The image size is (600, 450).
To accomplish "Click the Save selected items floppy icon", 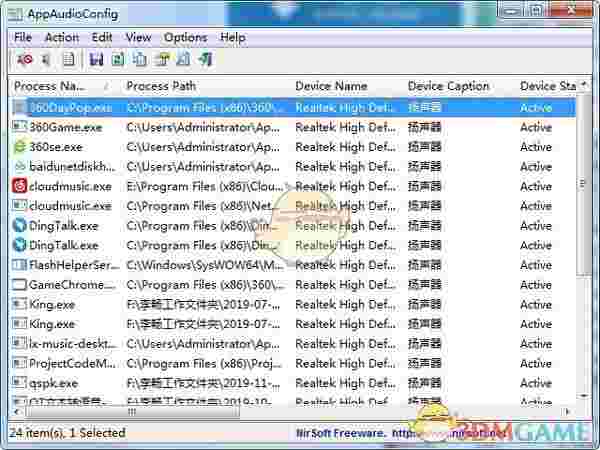I will tap(96, 59).
